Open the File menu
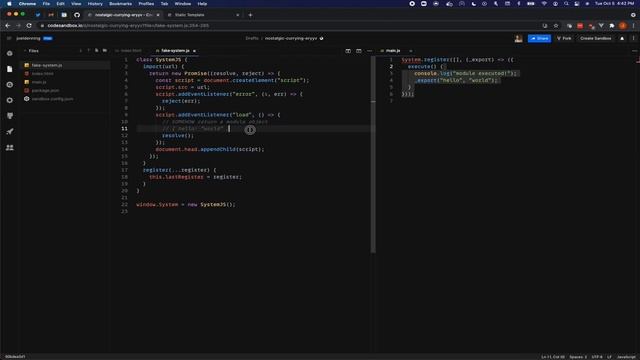Viewport: 640px width, 360px height. [x=46, y=4]
